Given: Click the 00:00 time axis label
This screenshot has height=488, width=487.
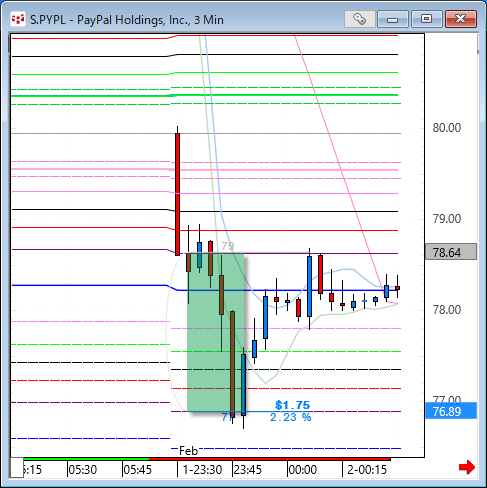Looking at the screenshot, I should pyautogui.click(x=302, y=470).
